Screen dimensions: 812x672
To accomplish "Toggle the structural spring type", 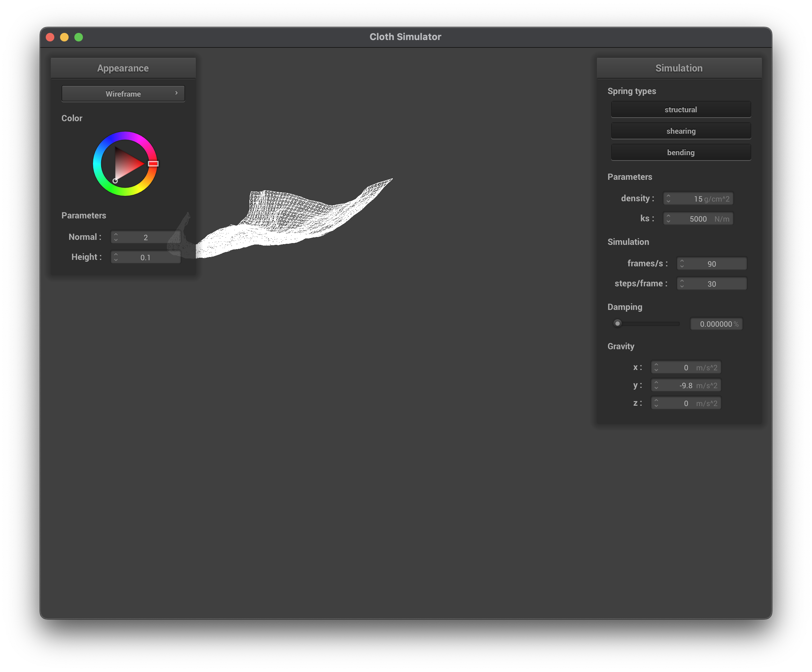I will [680, 109].
